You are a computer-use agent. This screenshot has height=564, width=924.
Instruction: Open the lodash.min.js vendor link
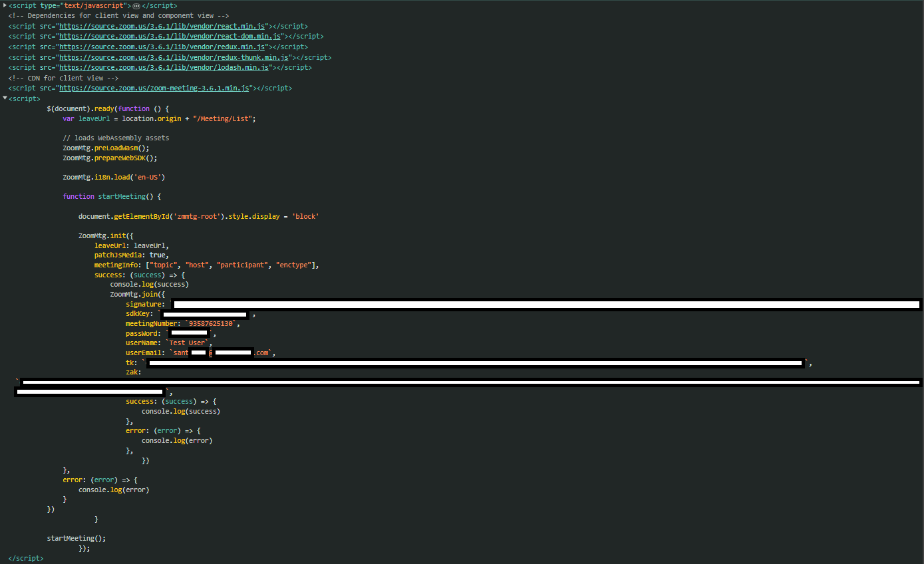pos(165,67)
